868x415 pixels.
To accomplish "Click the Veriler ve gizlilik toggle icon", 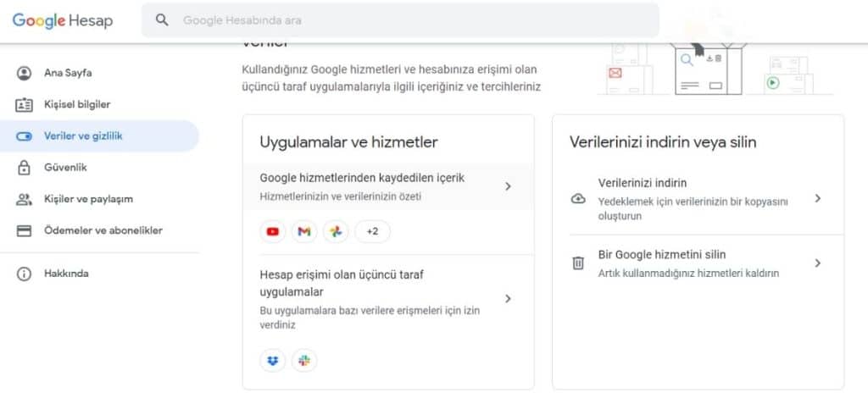I will point(24,136).
